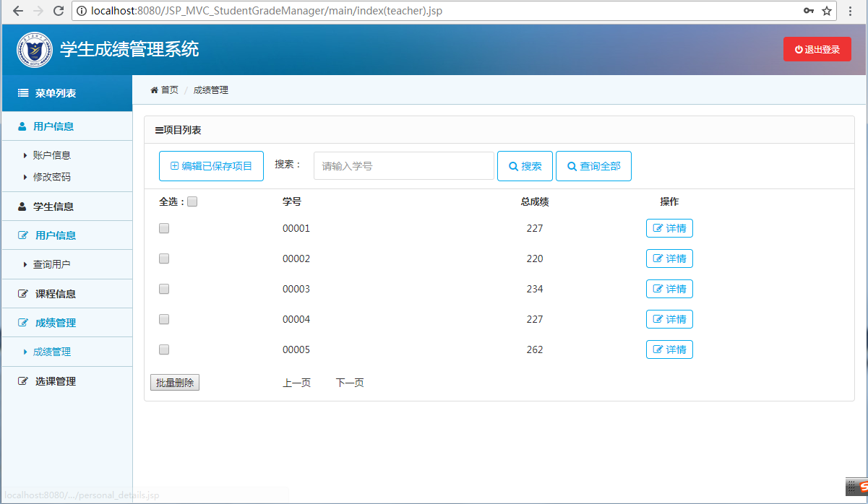
Task: Open the first 用户信息 menu section
Action: pyautogui.click(x=67, y=126)
